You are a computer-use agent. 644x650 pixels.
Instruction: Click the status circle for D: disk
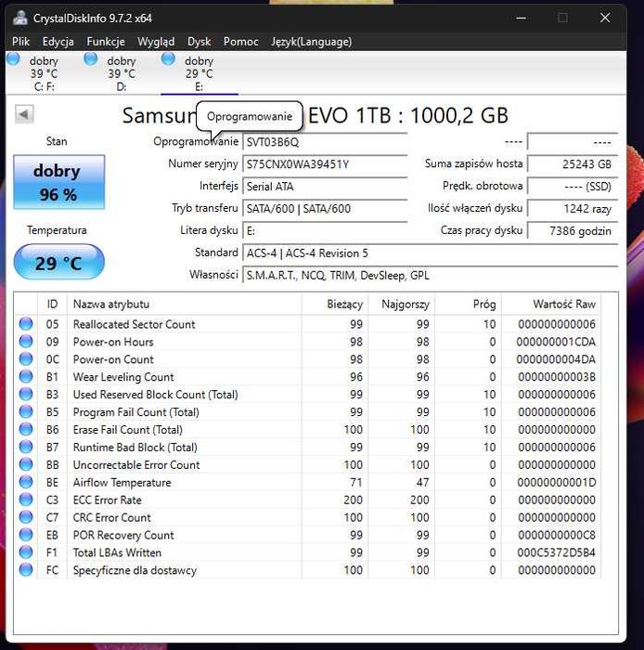[90, 59]
